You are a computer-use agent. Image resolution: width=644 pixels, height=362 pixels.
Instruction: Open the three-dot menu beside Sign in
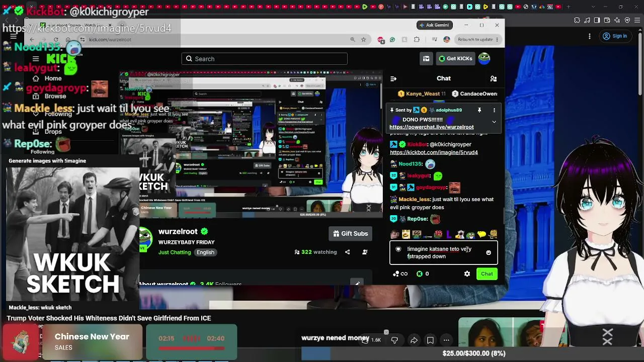pyautogui.click(x=590, y=36)
